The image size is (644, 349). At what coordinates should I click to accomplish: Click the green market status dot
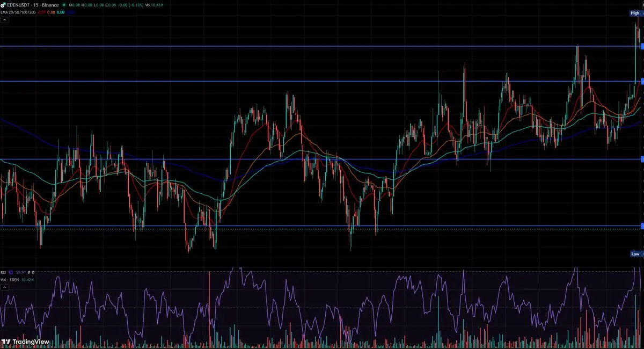pyautogui.click(x=64, y=5)
